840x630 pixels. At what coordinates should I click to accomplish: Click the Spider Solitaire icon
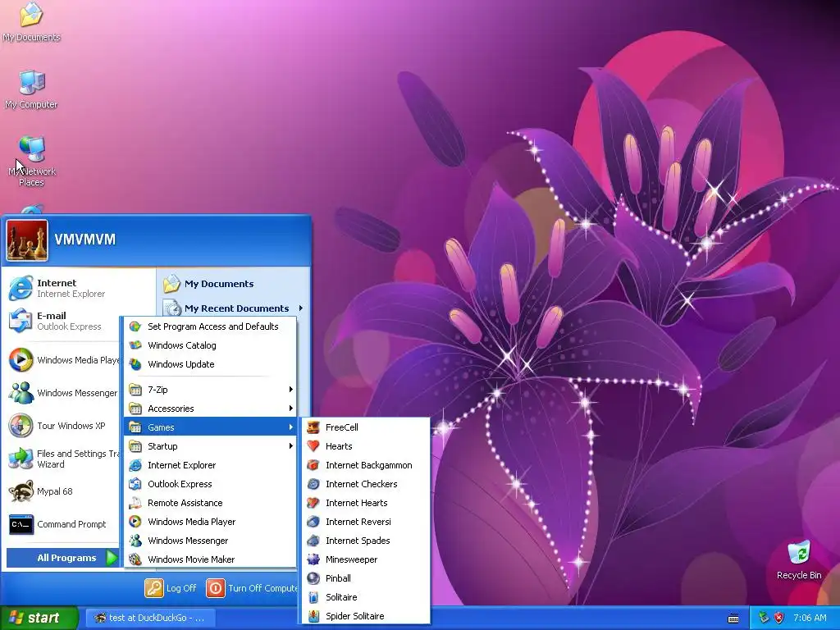(x=313, y=615)
